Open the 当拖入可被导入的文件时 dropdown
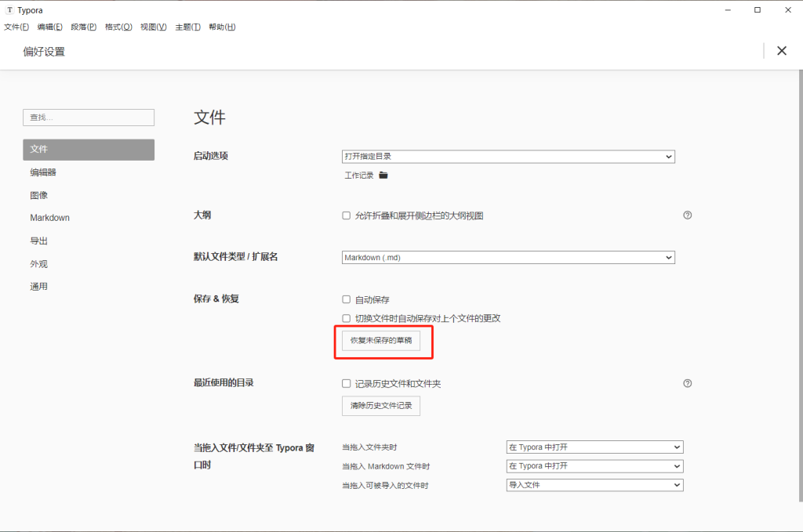803x532 pixels. click(x=594, y=485)
